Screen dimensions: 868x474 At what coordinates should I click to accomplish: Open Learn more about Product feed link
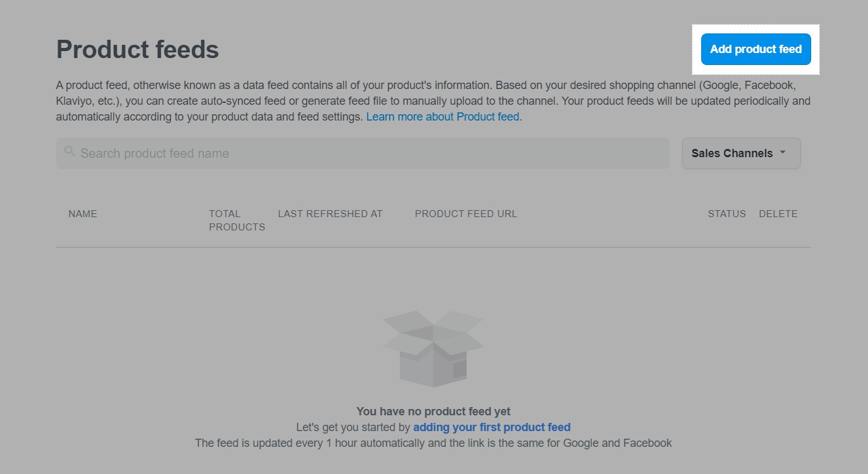443,116
